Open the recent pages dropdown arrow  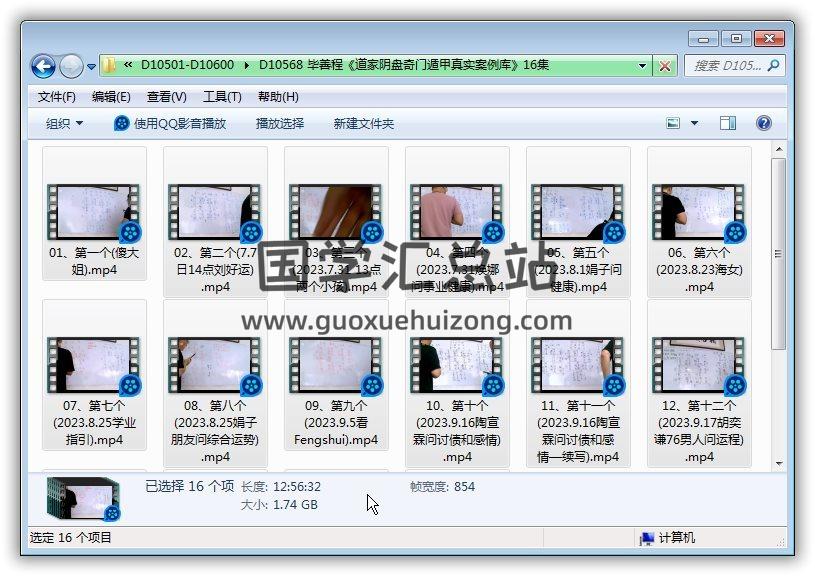pos(91,67)
